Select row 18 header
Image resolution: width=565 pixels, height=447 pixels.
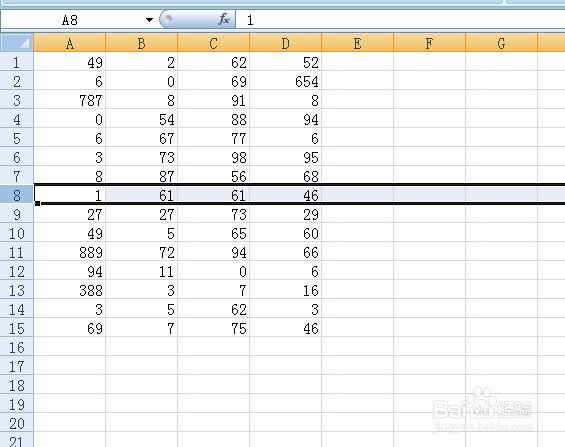[17, 385]
